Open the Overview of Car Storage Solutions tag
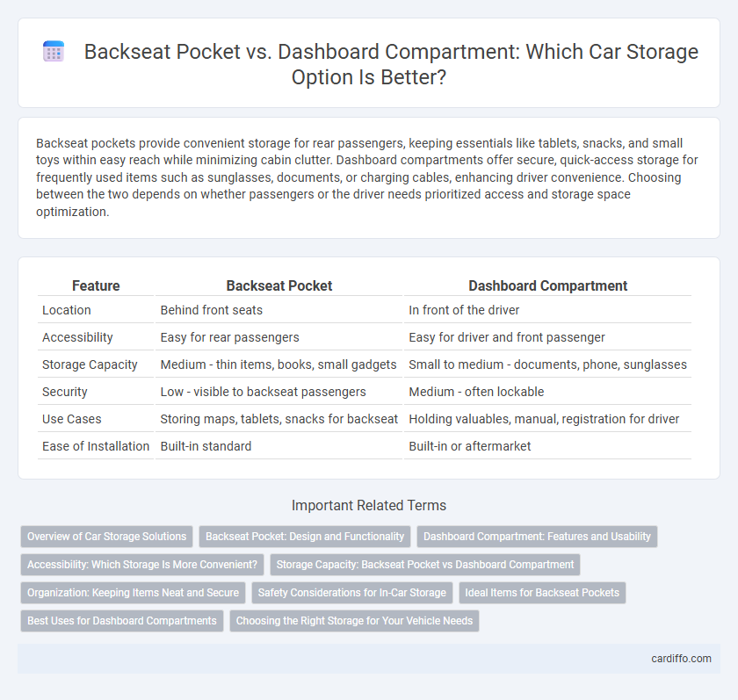738x700 pixels. [x=107, y=537]
